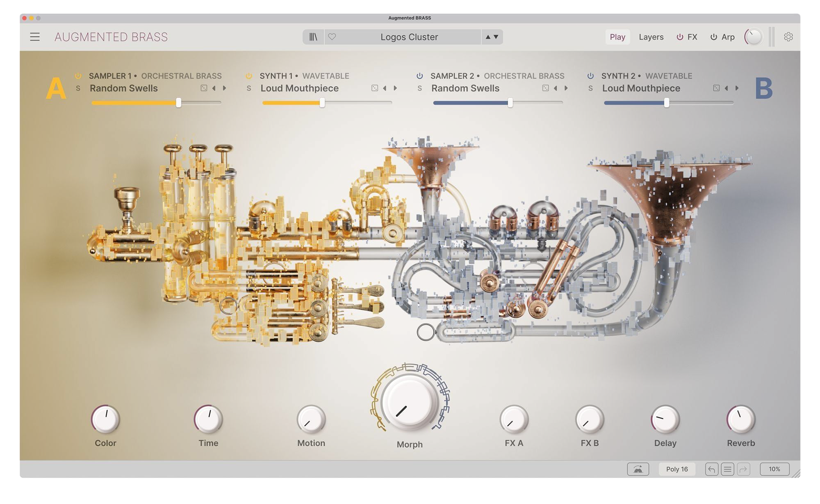Select previous Sampler 2 sample

pos(556,88)
